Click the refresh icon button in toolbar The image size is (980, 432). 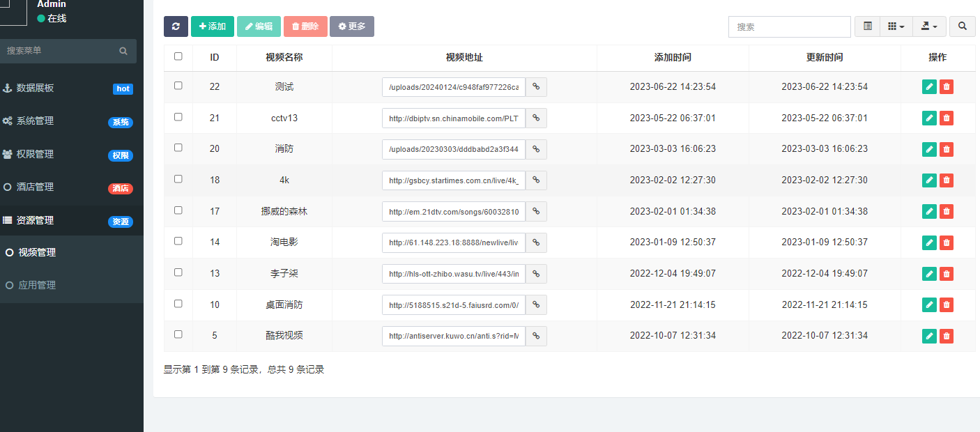tap(176, 26)
